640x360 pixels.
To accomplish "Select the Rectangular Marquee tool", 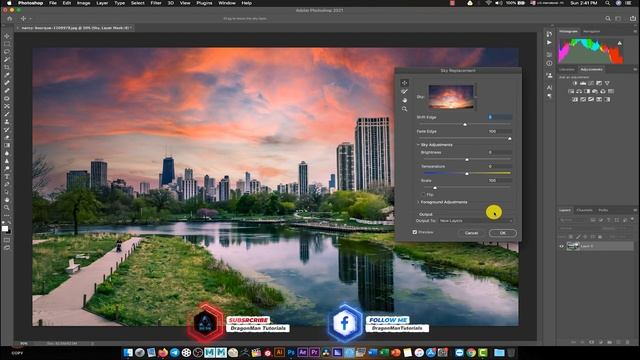I will [7, 44].
